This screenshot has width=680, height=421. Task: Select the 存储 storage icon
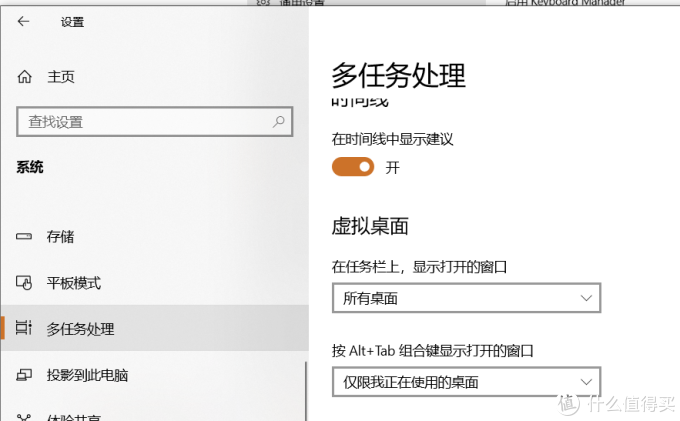coord(24,236)
